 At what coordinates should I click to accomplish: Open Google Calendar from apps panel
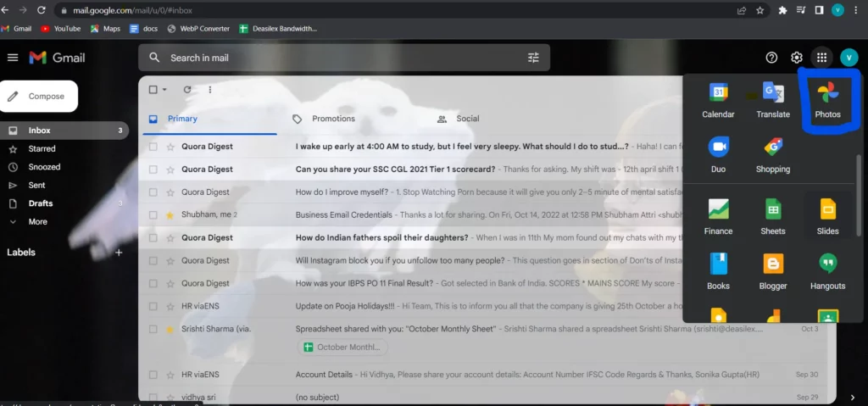click(718, 100)
